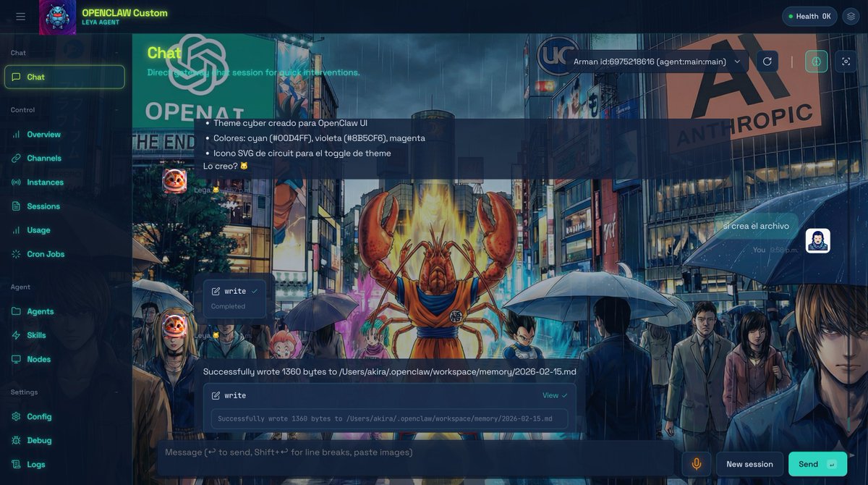The height and width of the screenshot is (485, 868).
Task: Click the 'Icono SVG de circuit' bullet line
Action: tap(302, 153)
